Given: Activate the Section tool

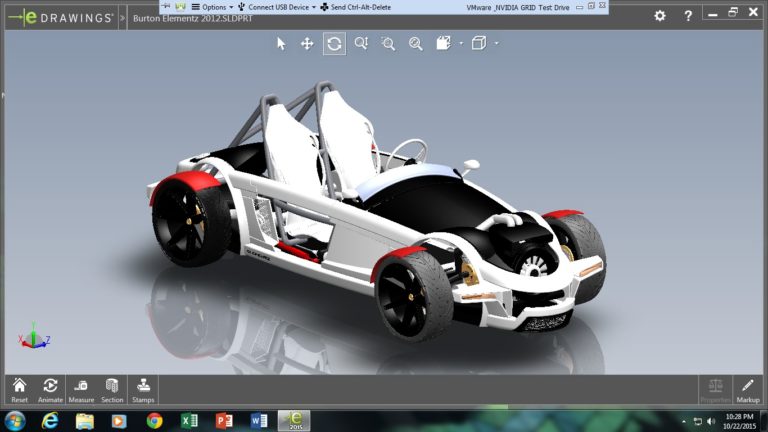Looking at the screenshot, I should (x=112, y=390).
